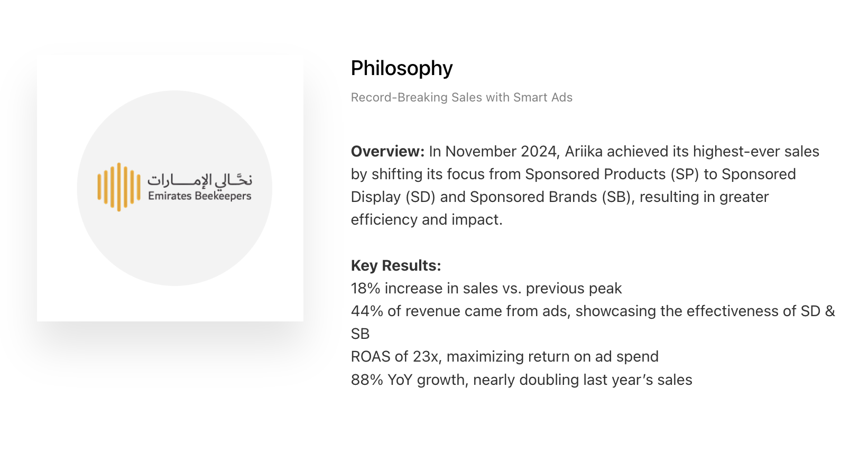Click the "Record-Breaking Sales with Smart Ads" subtitle
868x461 pixels.
tap(461, 97)
